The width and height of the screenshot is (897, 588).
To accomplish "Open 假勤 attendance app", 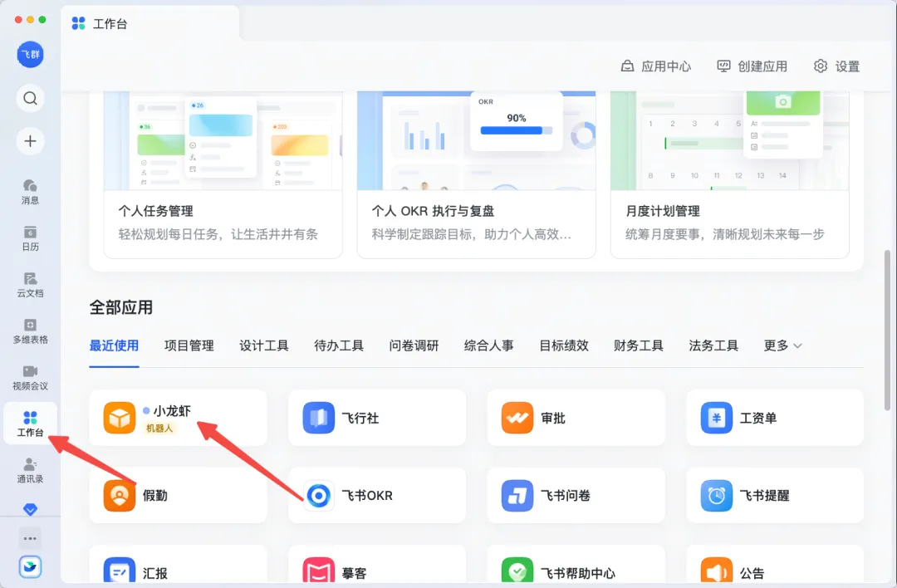I will coord(178,495).
